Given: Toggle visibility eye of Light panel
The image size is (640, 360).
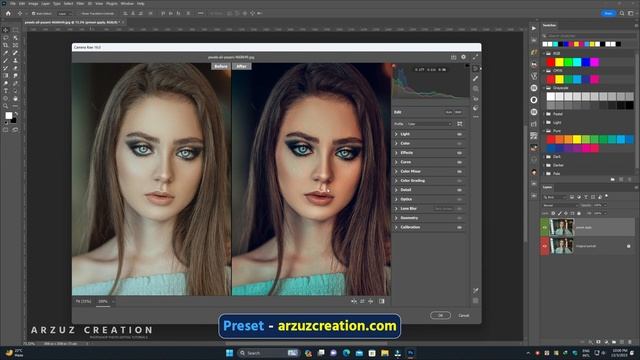Looking at the screenshot, I should tap(459, 134).
